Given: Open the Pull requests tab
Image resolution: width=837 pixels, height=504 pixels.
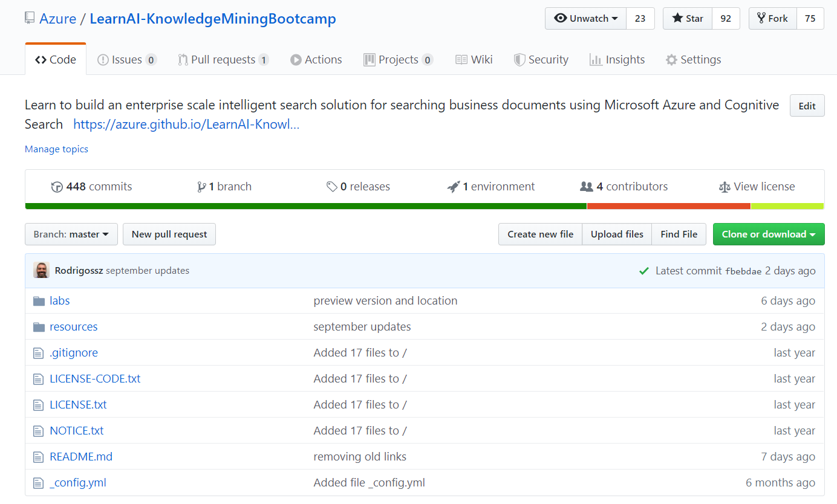Looking at the screenshot, I should 223,60.
